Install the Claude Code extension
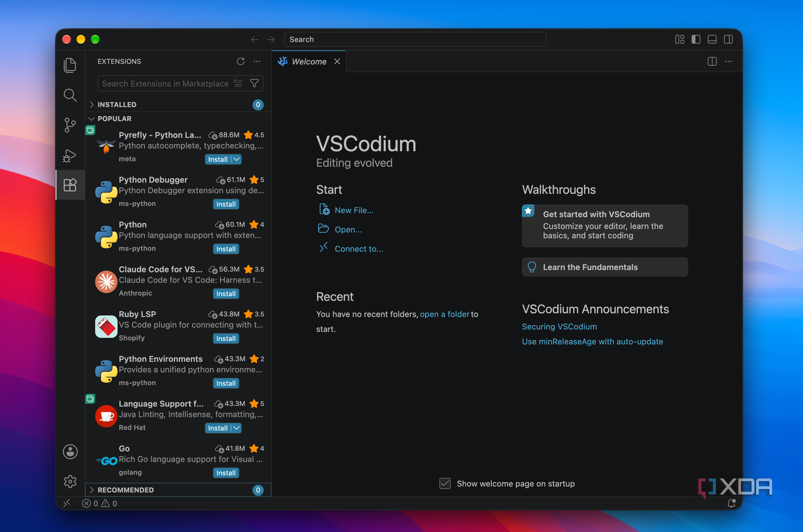The height and width of the screenshot is (532, 803). 226,294
